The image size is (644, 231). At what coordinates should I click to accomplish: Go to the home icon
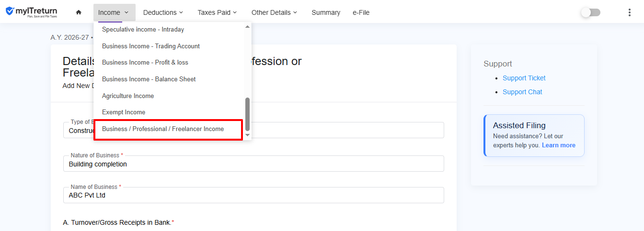79,12
